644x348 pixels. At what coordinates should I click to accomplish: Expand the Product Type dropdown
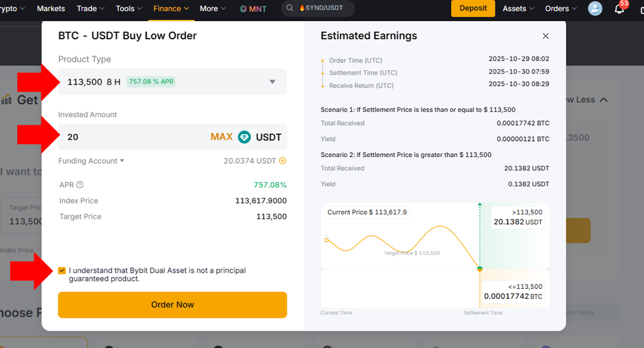(172, 82)
